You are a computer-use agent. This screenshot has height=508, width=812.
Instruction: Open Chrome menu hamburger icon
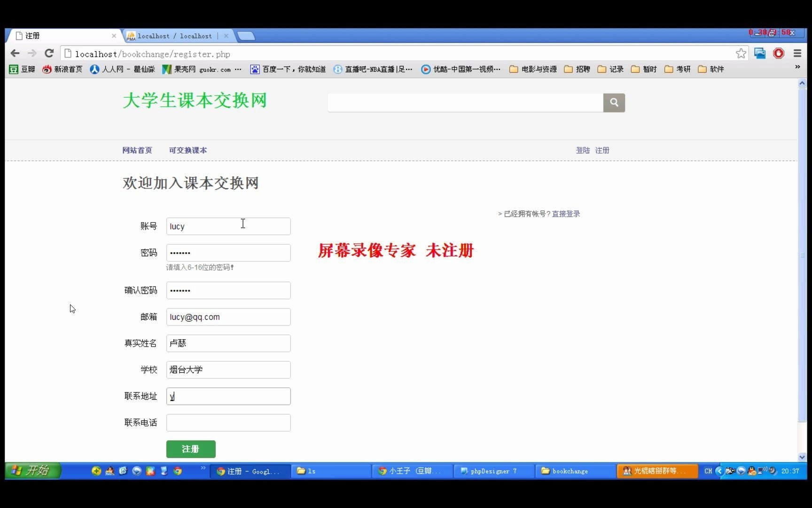pyautogui.click(x=797, y=54)
